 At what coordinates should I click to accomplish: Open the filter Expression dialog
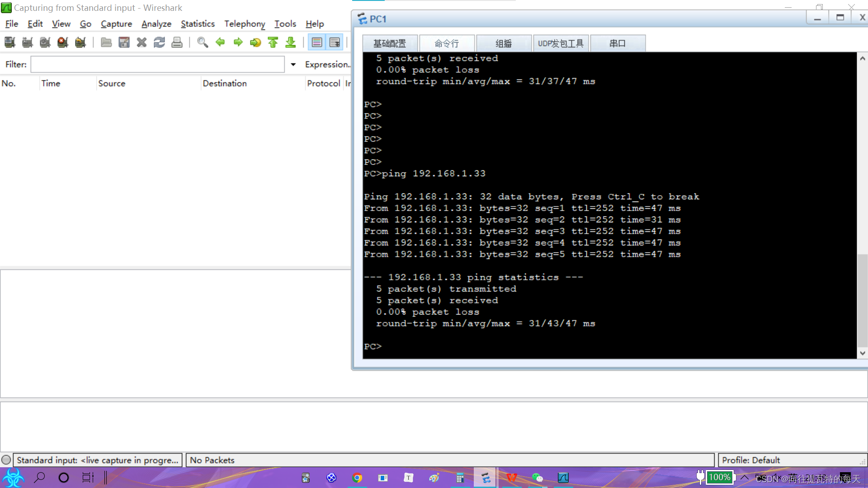(x=327, y=65)
